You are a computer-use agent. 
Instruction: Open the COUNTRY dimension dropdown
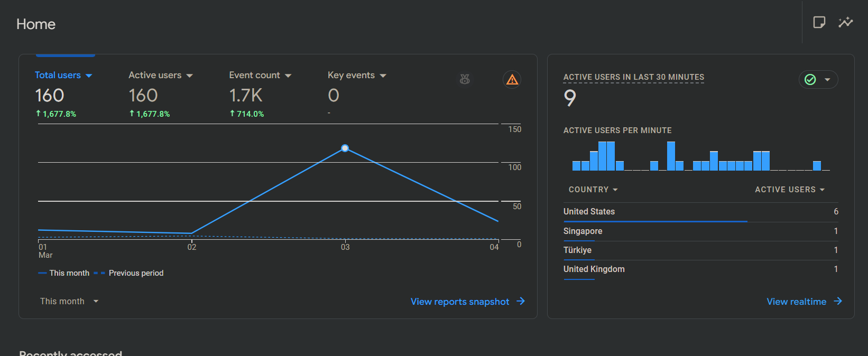[593, 190]
